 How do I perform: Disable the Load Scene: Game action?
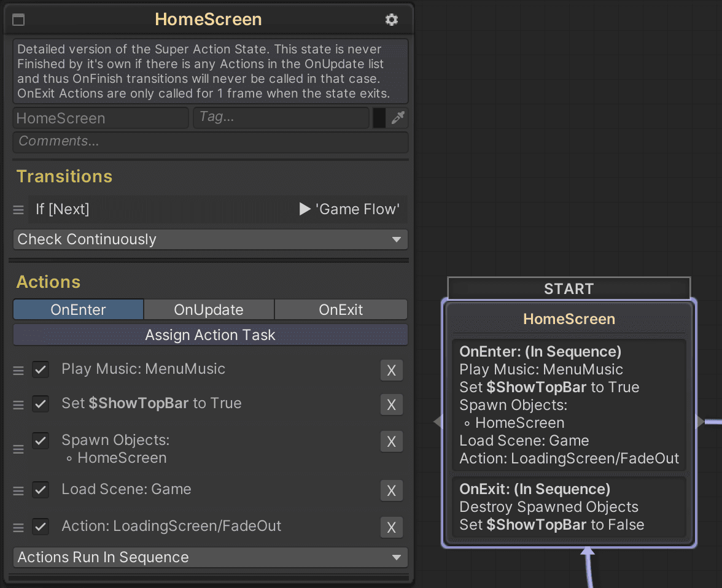(x=41, y=489)
